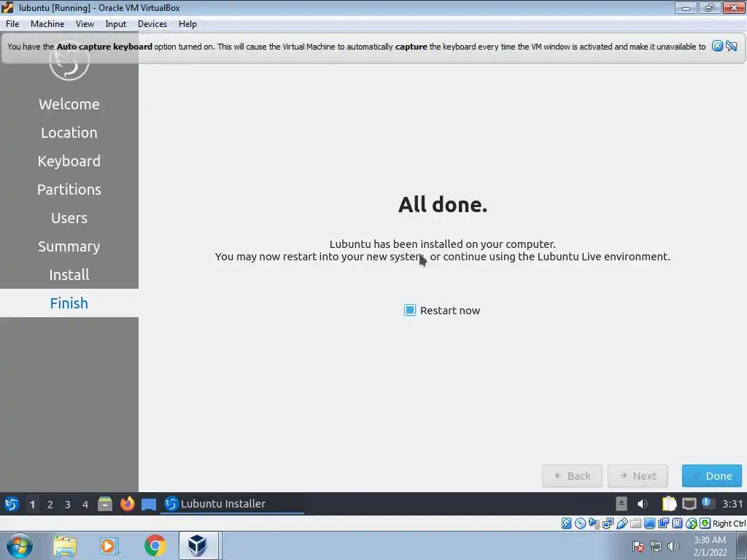Click the Summary step in installer sidebar

(69, 246)
